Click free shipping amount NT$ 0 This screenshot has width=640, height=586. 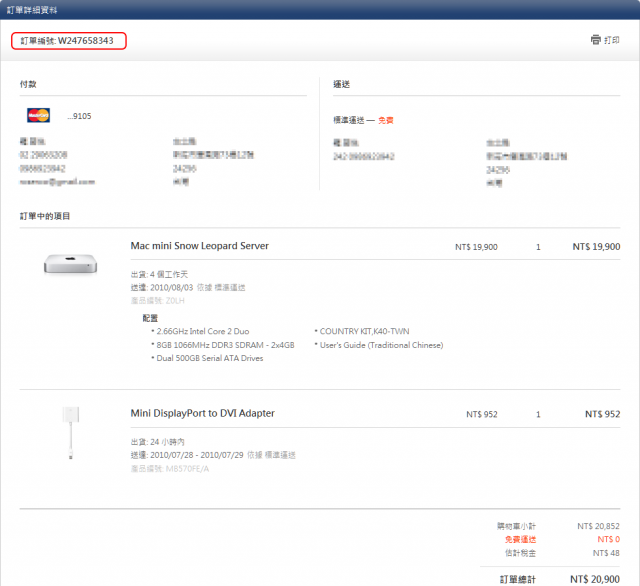[x=608, y=539]
